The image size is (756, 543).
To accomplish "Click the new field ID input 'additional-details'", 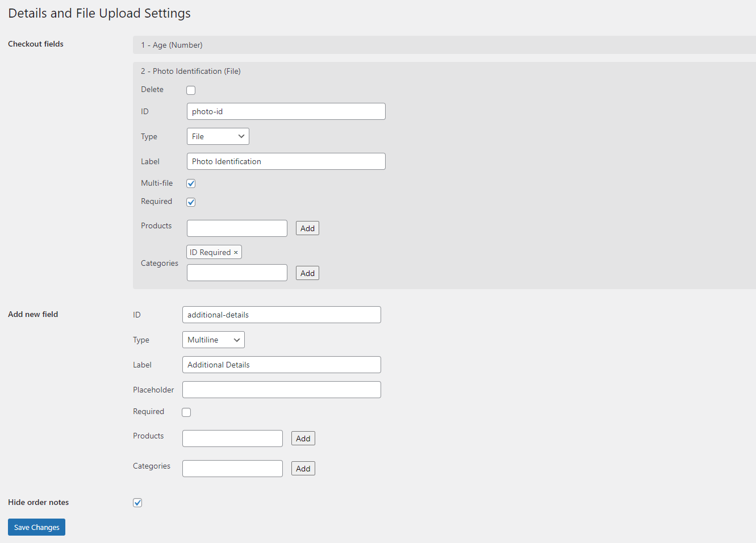I will click(x=281, y=315).
